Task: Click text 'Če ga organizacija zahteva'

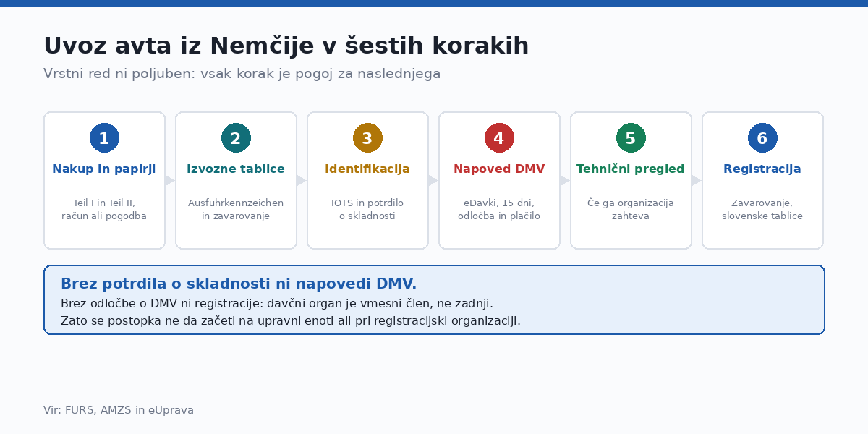Action: [x=631, y=210]
